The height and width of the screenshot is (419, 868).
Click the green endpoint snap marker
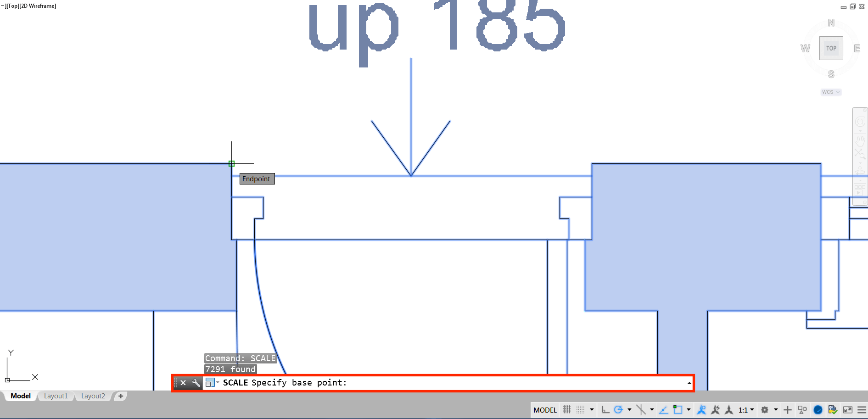tap(231, 163)
